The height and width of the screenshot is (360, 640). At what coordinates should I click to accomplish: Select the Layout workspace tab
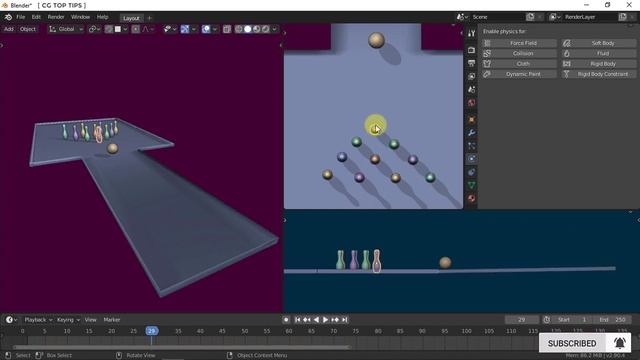click(131, 18)
